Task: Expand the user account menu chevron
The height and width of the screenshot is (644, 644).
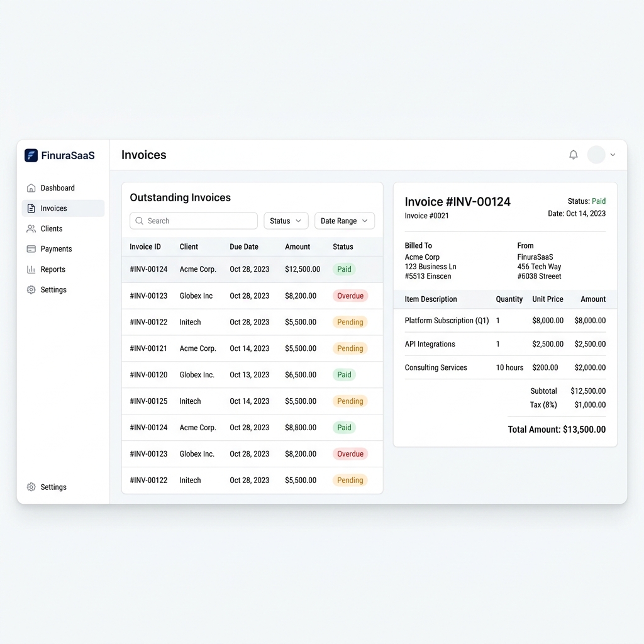Action: (x=613, y=155)
